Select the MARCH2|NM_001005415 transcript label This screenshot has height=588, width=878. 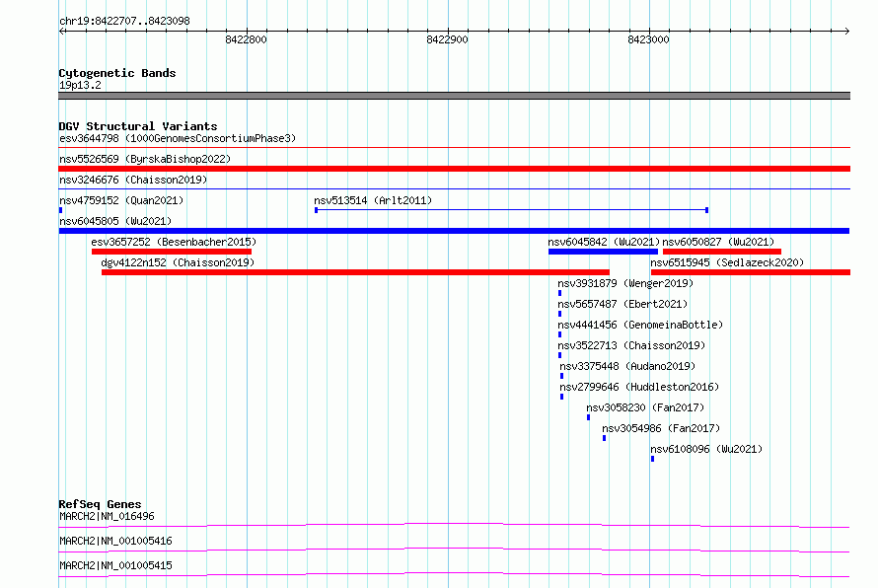pyautogui.click(x=115, y=565)
